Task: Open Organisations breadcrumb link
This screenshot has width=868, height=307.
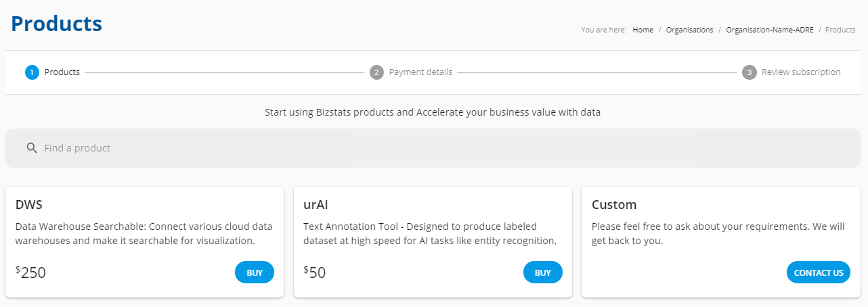Action: pyautogui.click(x=689, y=30)
